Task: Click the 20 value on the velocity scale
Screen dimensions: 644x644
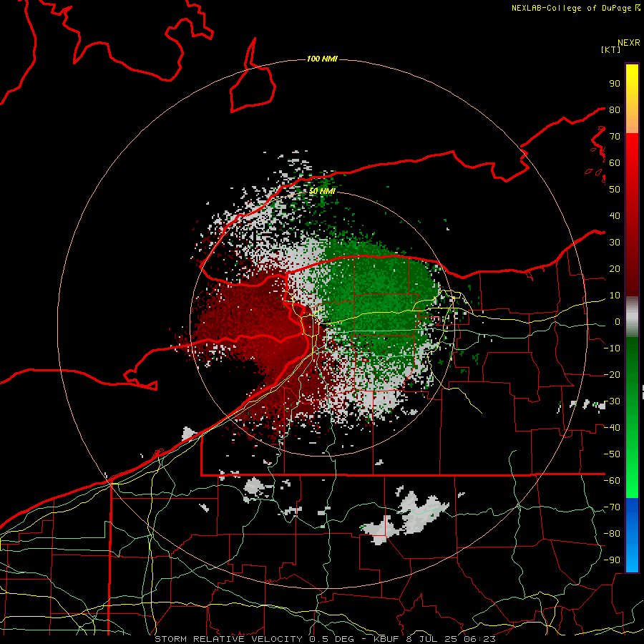Action: (x=615, y=268)
